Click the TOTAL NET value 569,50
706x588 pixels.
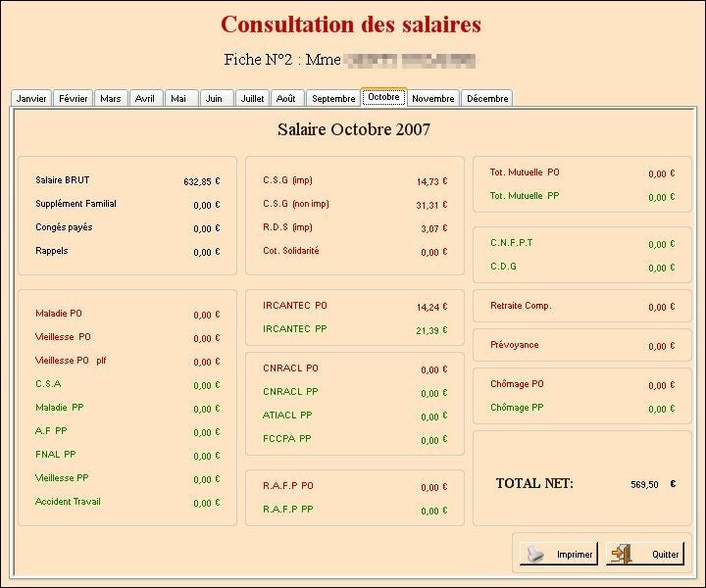click(645, 483)
